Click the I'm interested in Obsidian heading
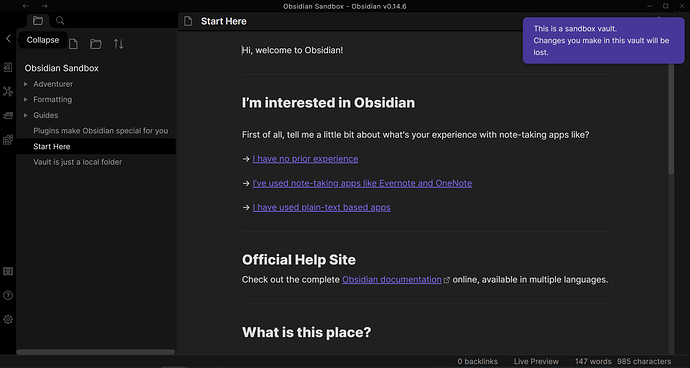Viewport: 690px width, 368px height. pyautogui.click(x=328, y=103)
